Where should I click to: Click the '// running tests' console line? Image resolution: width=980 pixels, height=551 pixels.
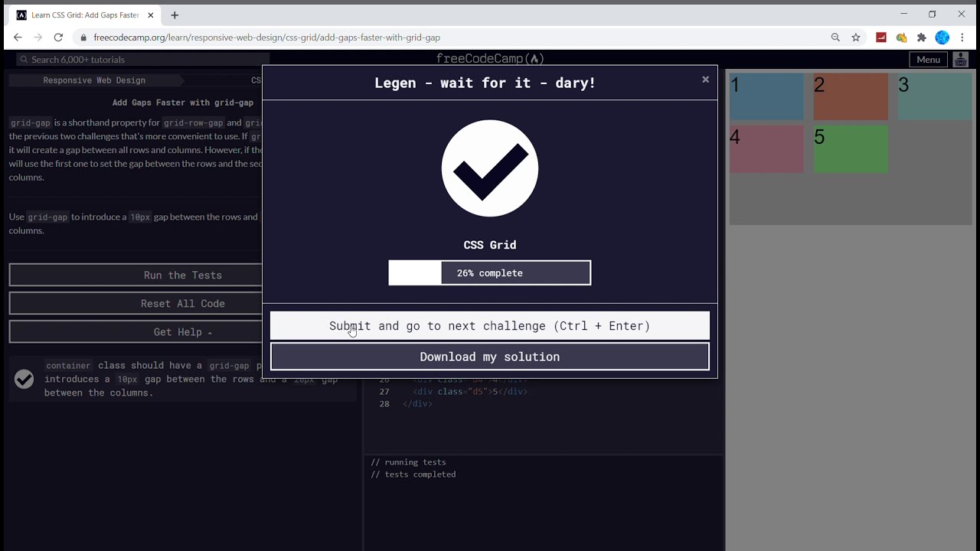[408, 462]
